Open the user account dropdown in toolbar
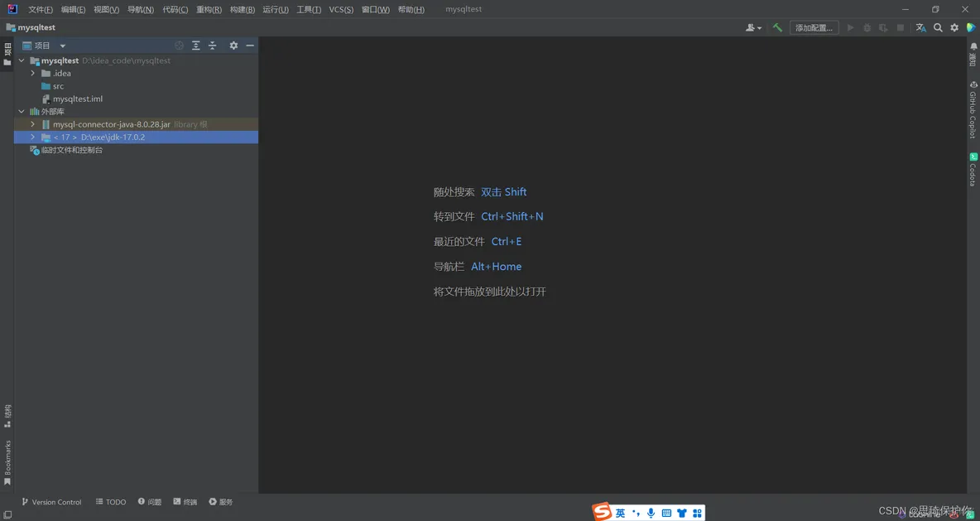The width and height of the screenshot is (980, 521). [x=754, y=27]
